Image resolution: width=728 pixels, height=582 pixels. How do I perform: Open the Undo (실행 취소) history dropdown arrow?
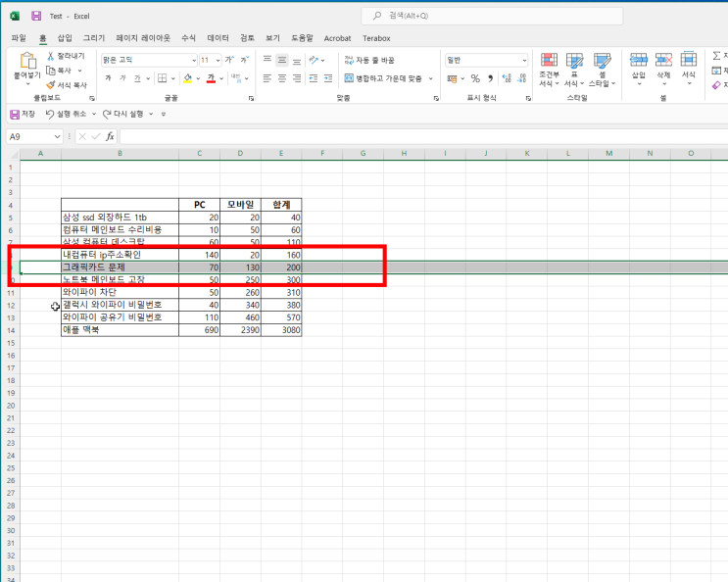point(94,114)
